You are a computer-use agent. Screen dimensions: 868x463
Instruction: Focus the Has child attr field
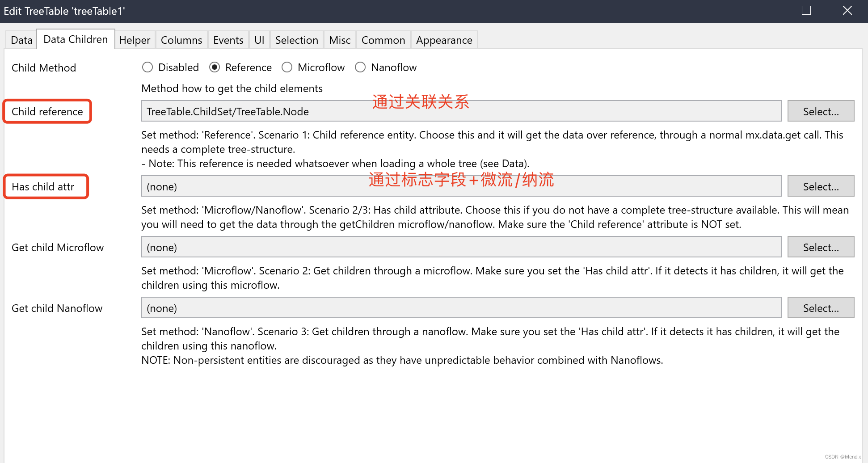point(461,186)
